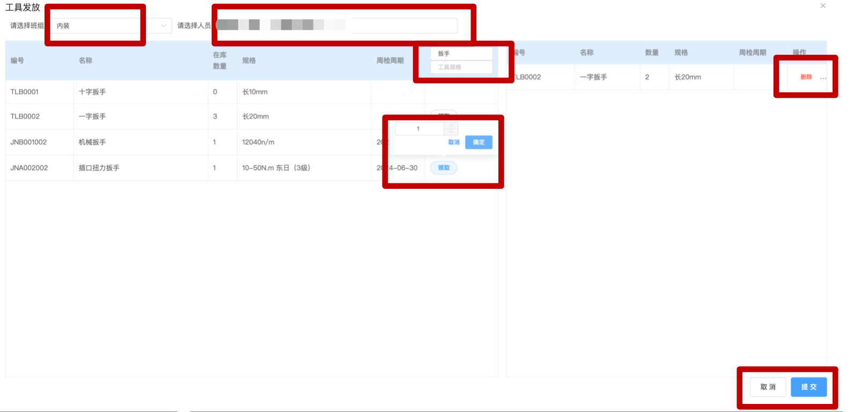Click 领取 for 插口扭力扳手 row
Image resolution: width=868 pixels, height=412 pixels.
[444, 168]
